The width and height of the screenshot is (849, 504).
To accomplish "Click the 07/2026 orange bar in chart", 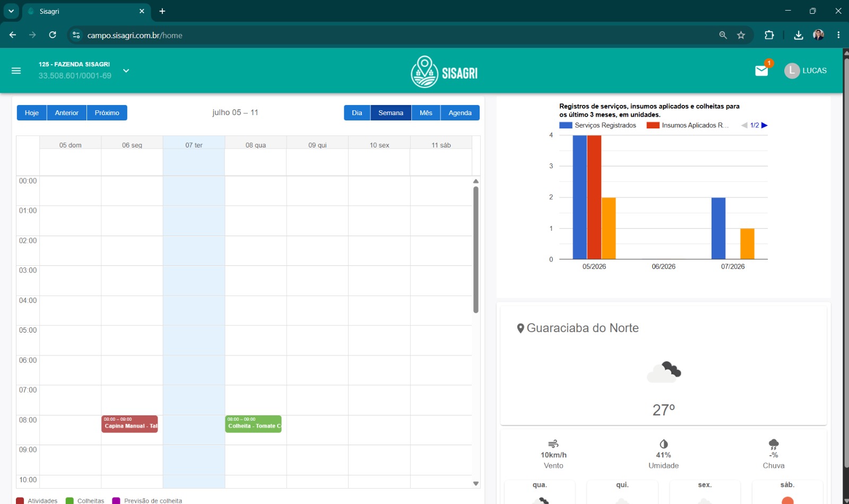I will 747,244.
